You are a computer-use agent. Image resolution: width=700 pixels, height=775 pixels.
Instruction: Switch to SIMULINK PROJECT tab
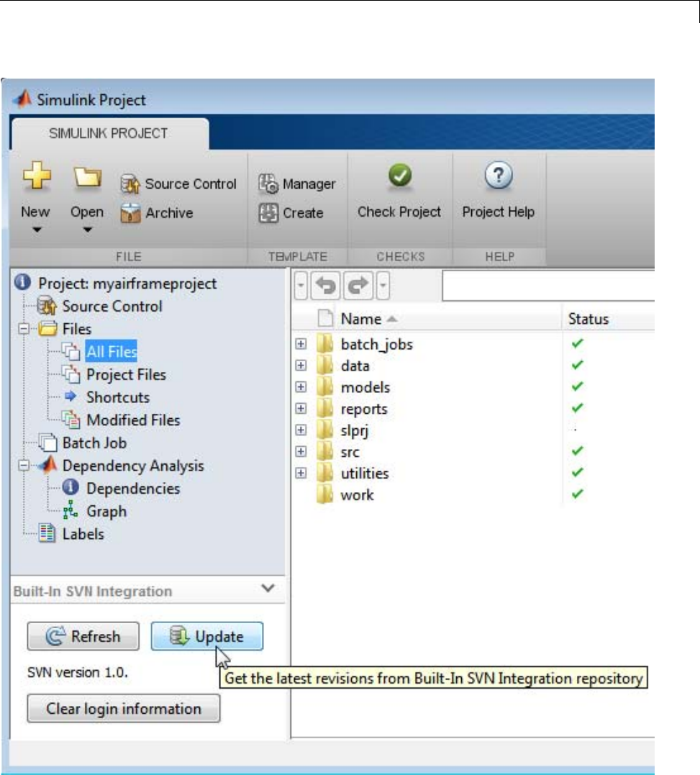click(109, 133)
